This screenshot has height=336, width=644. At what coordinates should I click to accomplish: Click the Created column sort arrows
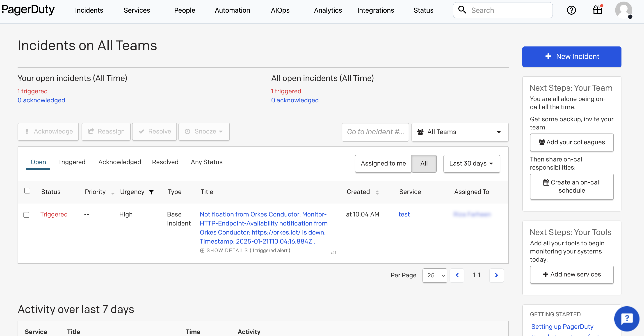(x=377, y=192)
